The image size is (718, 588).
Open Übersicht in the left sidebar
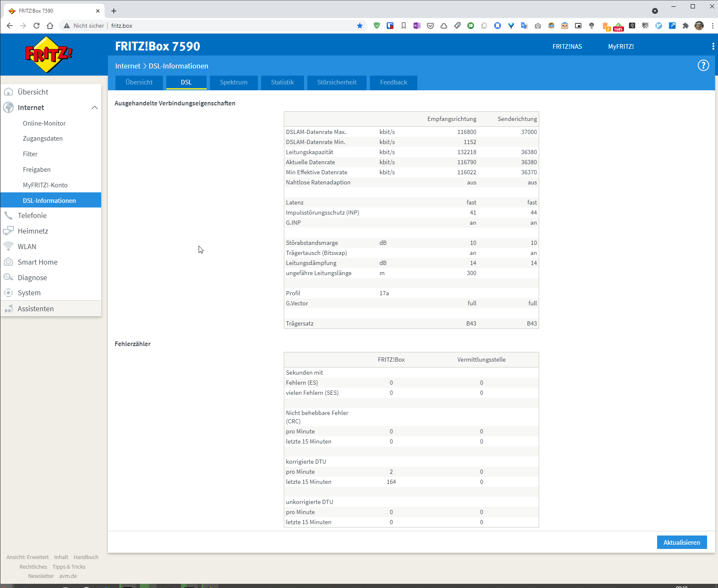point(33,92)
